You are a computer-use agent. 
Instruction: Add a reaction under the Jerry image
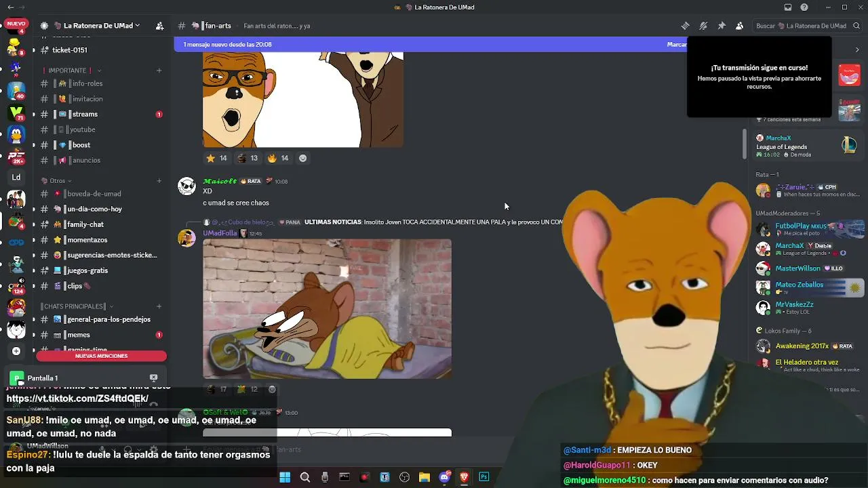pyautogui.click(x=272, y=389)
